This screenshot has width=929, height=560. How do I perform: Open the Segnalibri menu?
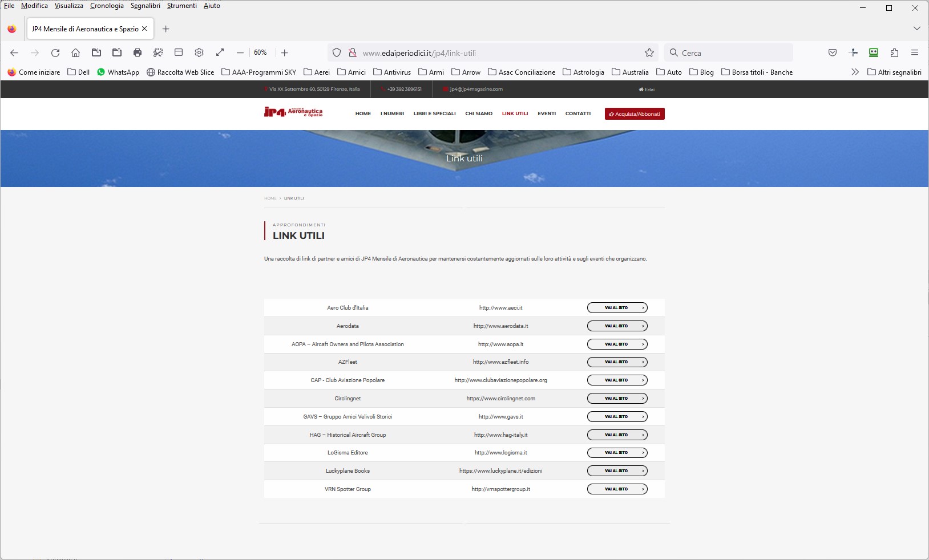(x=146, y=6)
